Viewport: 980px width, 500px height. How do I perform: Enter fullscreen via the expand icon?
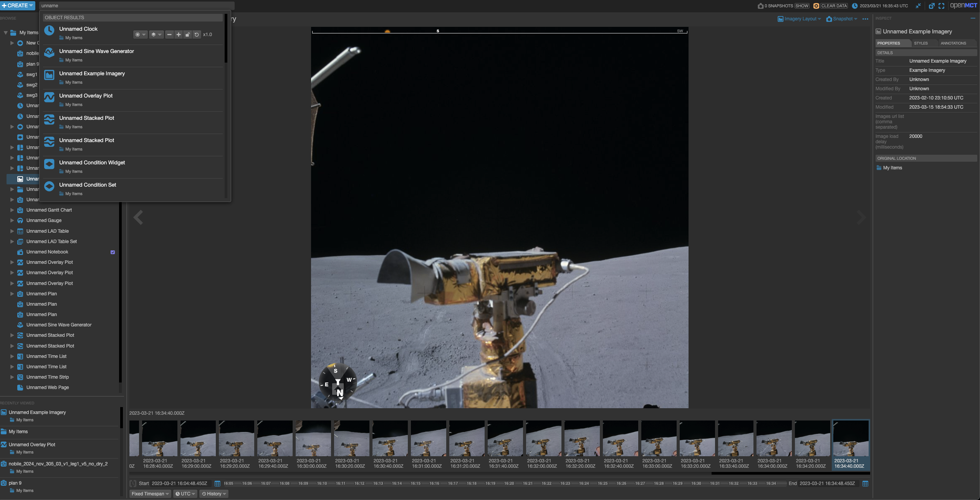pyautogui.click(x=942, y=5)
